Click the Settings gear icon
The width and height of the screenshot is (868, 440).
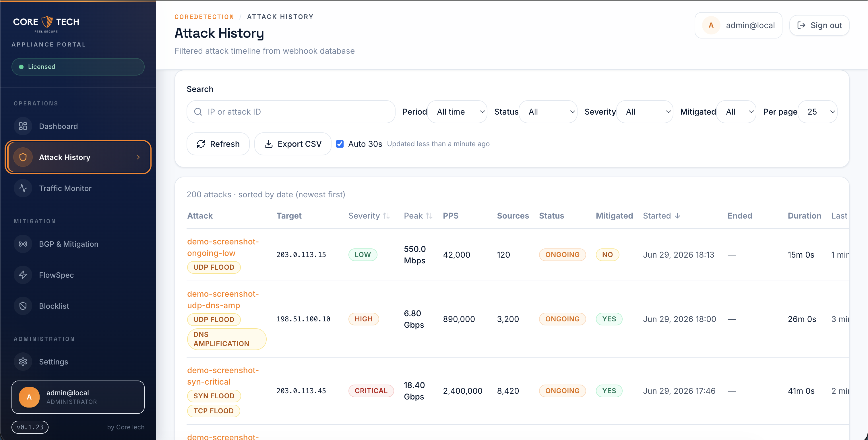pos(23,361)
